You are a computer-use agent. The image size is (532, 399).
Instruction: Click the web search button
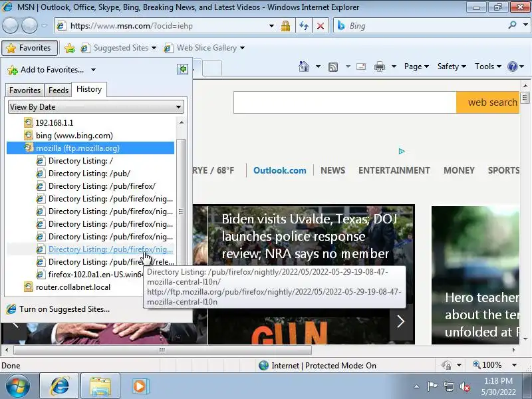tap(488, 102)
